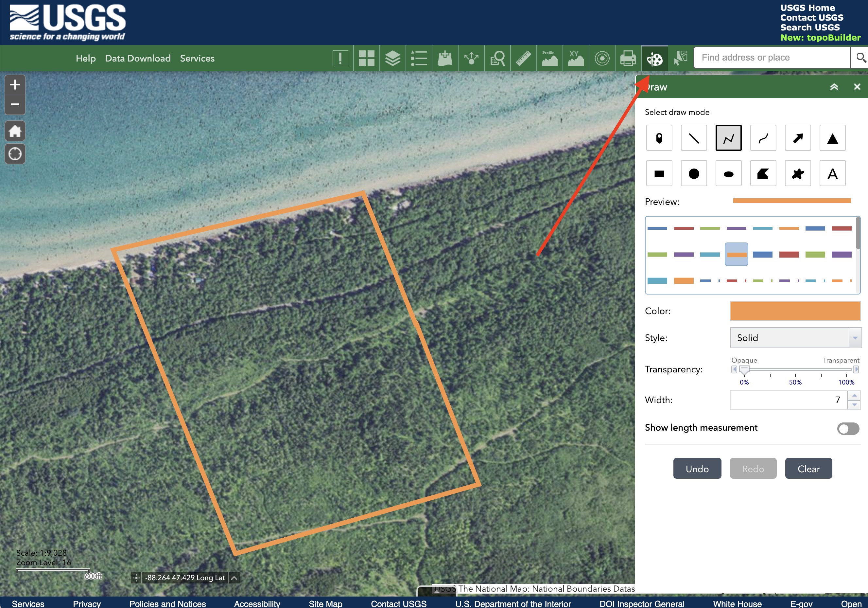Screen dimensions: 868x608
Task: Select the rectangle draw tool
Action: [x=660, y=173]
